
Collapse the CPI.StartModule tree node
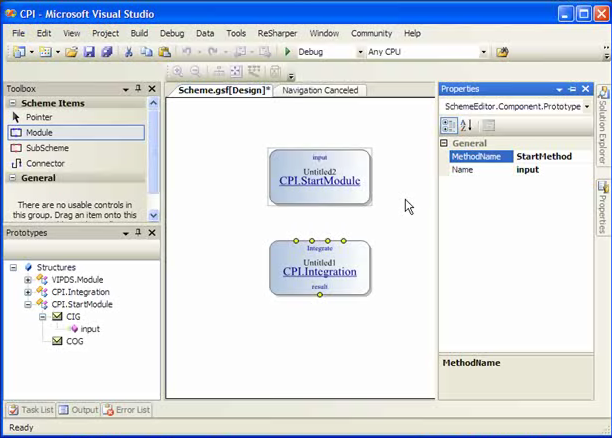click(28, 304)
